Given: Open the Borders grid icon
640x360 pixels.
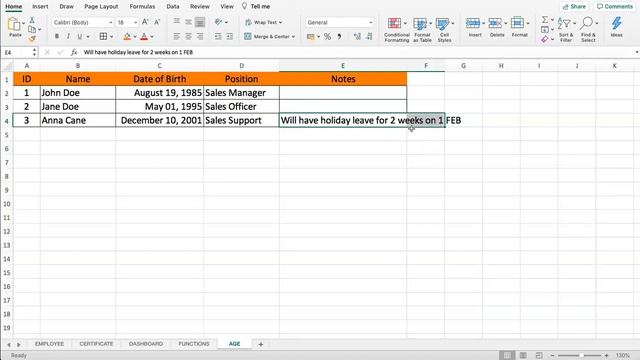Looking at the screenshot, I should [103, 37].
